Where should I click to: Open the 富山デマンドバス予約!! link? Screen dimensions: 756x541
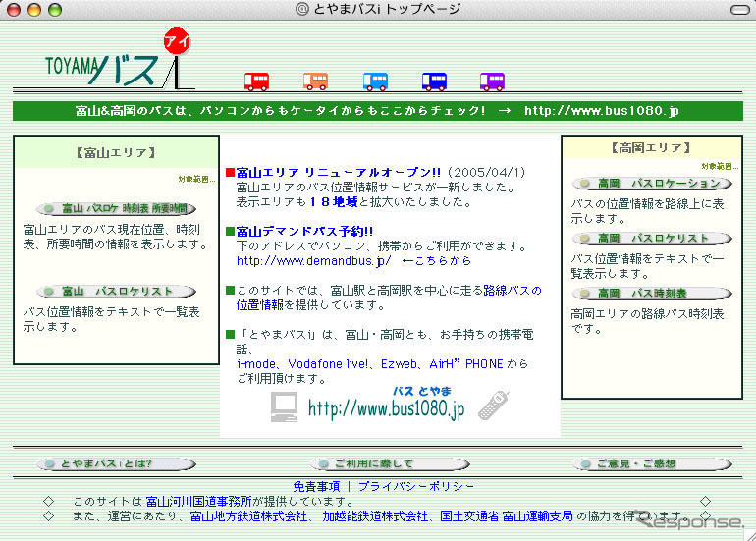[305, 232]
